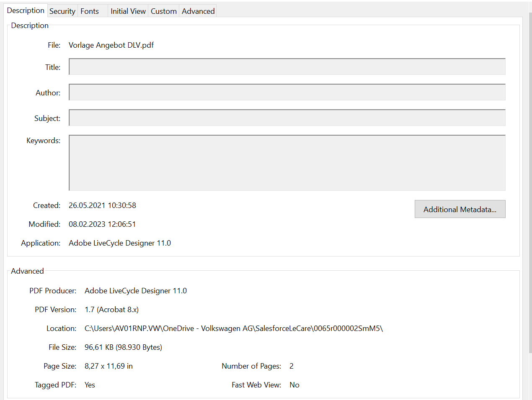Click the PDF Producer value Adobe LiveCycle Designer
Viewport: 532px width, 400px height.
(x=136, y=291)
